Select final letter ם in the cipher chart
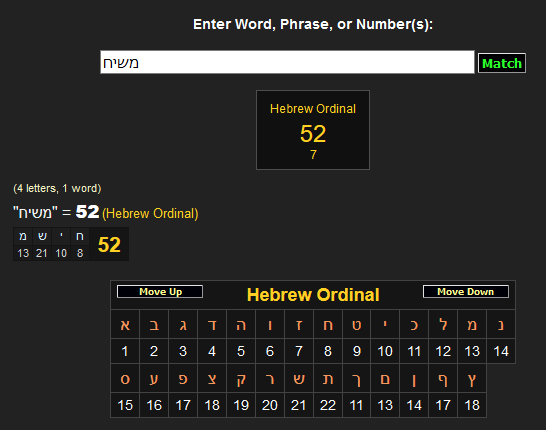The image size is (546, 430). pos(385,379)
